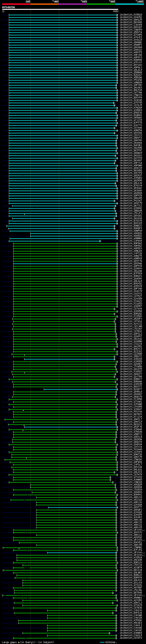Open hit UniRef100_C3U0K8

tap(131, 25)
